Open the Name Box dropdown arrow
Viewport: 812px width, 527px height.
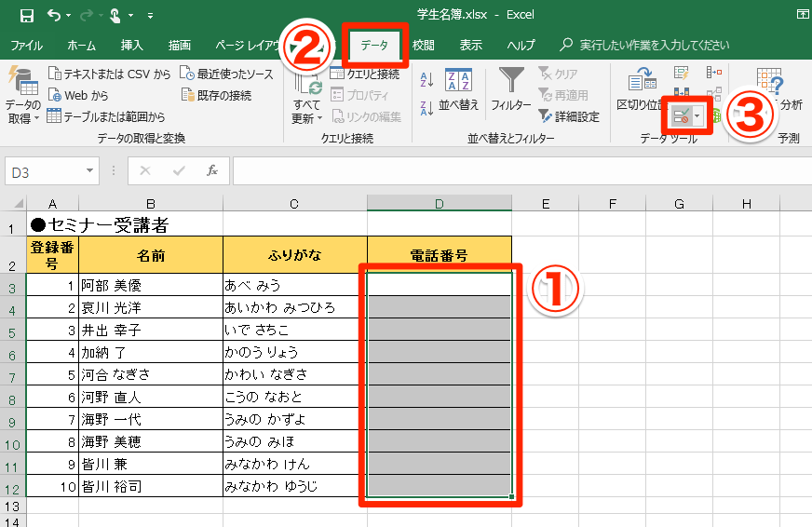click(89, 171)
